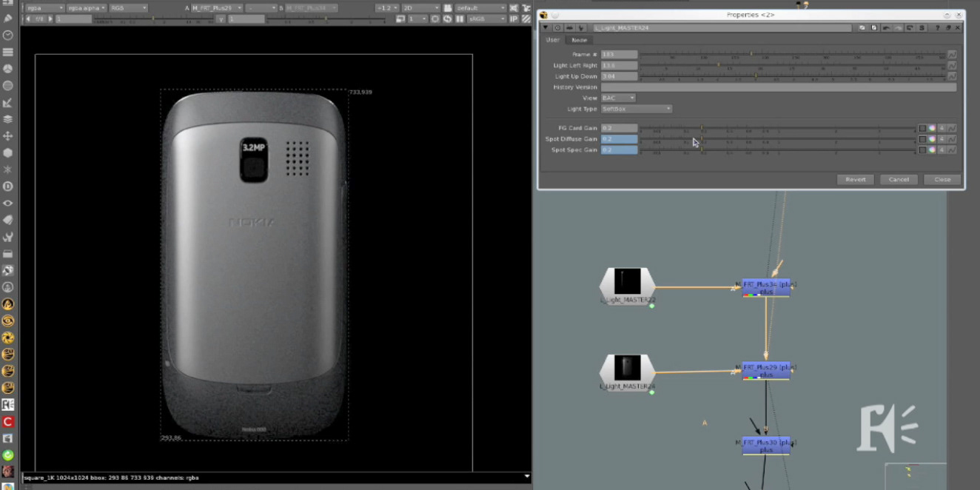Open the View BAC dropdown
The height and width of the screenshot is (490, 980).
619,98
